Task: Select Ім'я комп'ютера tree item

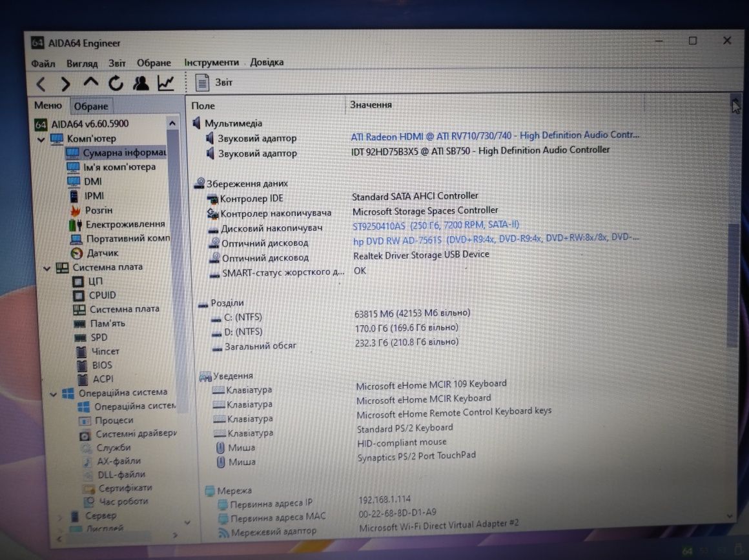Action: click(x=111, y=167)
